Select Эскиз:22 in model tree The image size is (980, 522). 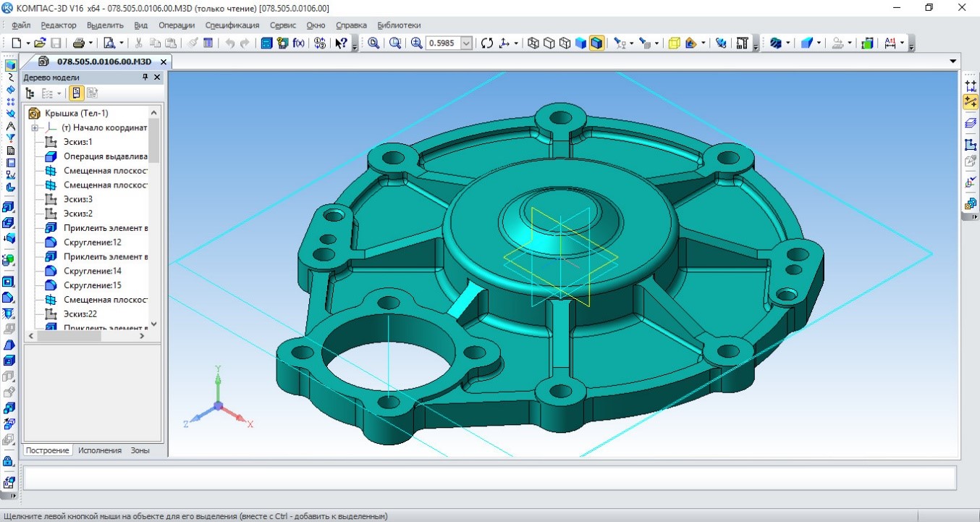[x=80, y=314]
